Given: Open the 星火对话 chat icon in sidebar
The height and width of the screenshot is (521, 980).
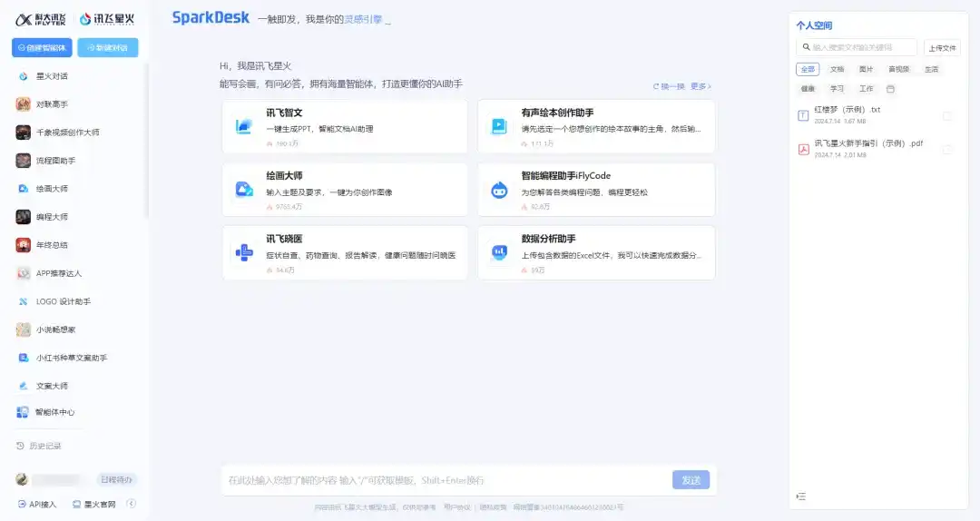Looking at the screenshot, I should [23, 76].
